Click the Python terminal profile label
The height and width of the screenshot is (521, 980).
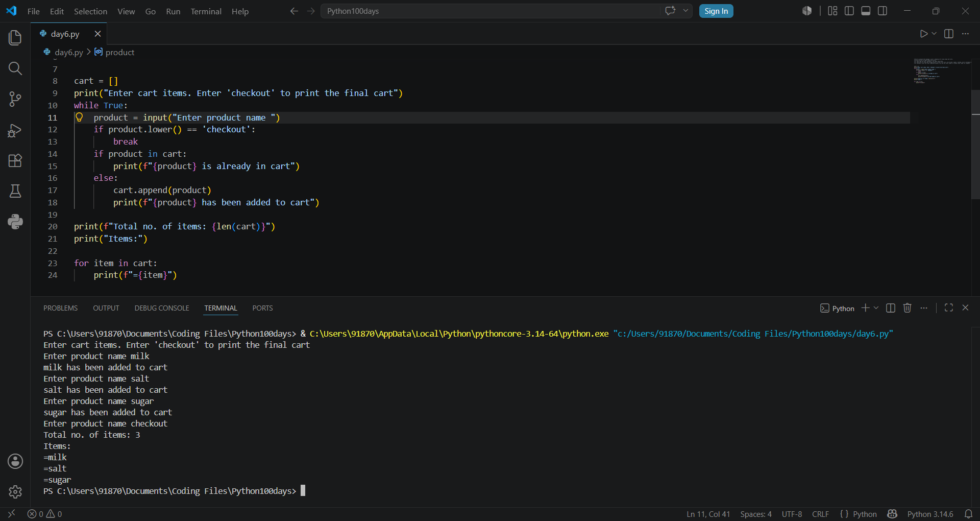coord(837,308)
